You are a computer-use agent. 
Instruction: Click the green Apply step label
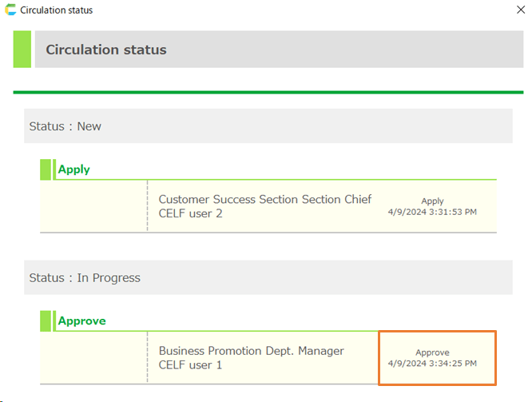[x=74, y=169]
